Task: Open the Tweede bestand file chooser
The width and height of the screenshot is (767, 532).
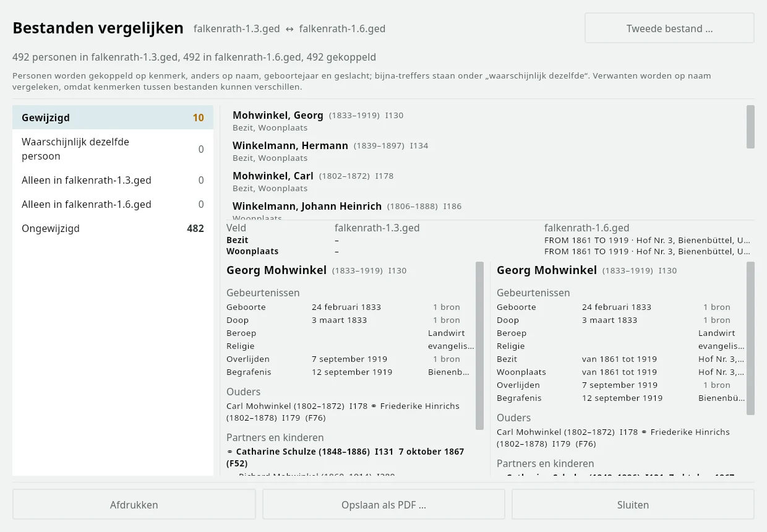Action: [x=669, y=28]
